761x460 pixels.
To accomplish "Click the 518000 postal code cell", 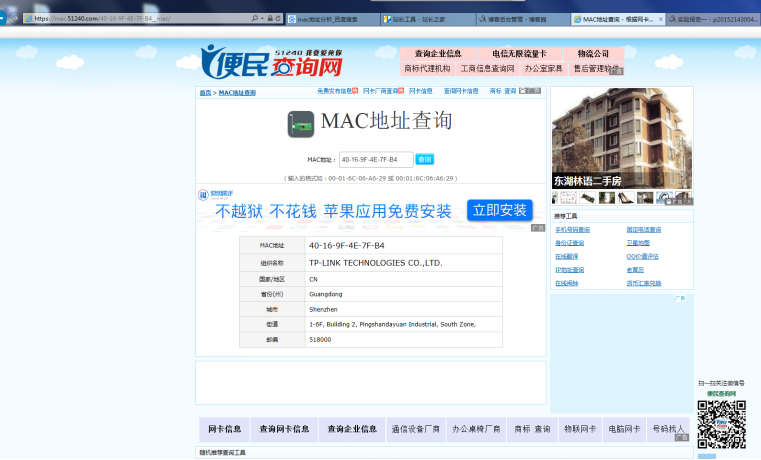I will pos(403,340).
